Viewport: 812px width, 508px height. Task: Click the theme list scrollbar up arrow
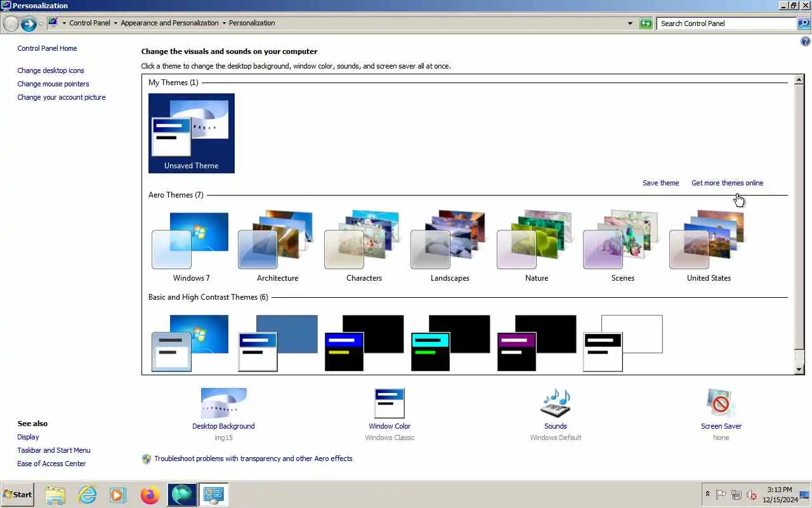(x=799, y=80)
